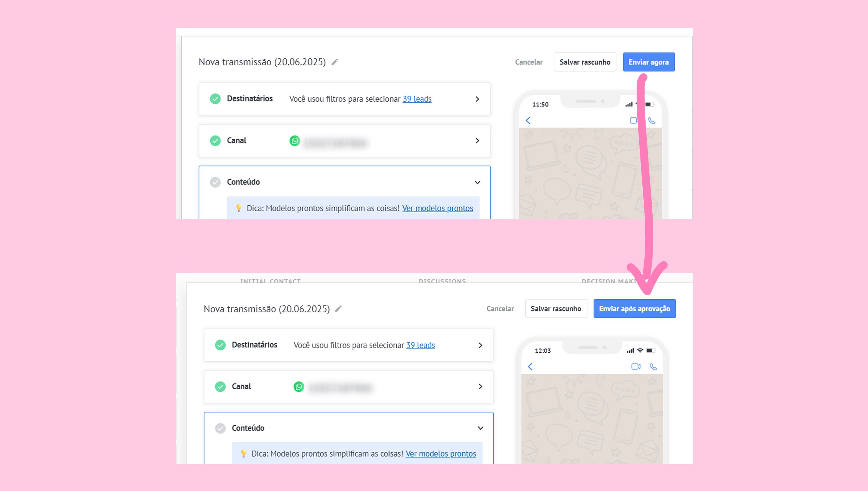This screenshot has width=868, height=491.
Task: Click back arrow in the 11:50 phone preview
Action: 528,121
